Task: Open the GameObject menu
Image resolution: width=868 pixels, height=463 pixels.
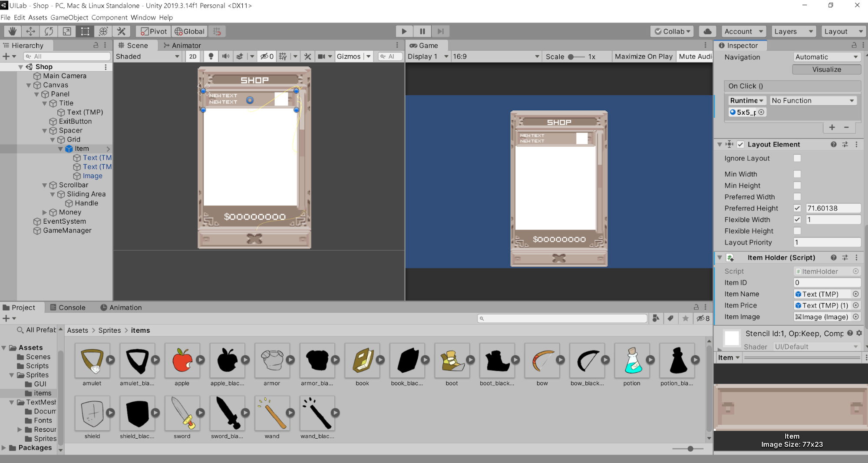Action: click(69, 17)
